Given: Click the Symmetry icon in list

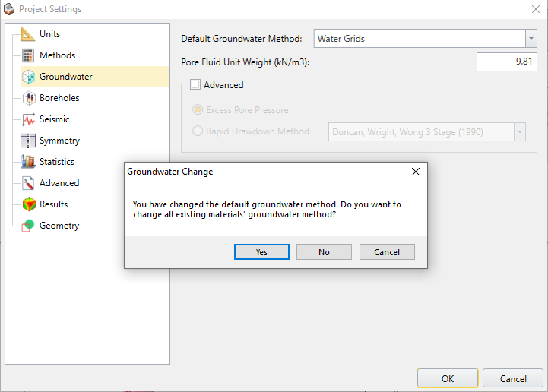Looking at the screenshot, I should (28, 141).
